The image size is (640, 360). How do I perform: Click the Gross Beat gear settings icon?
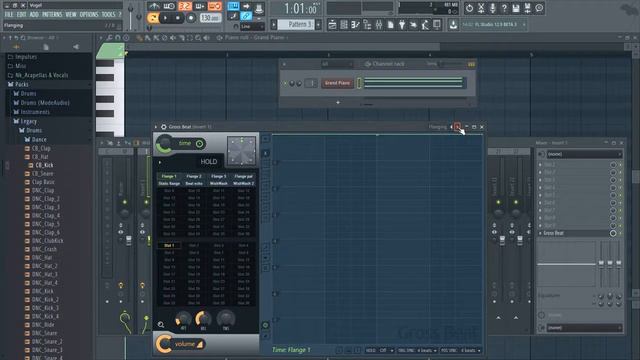tap(163, 127)
